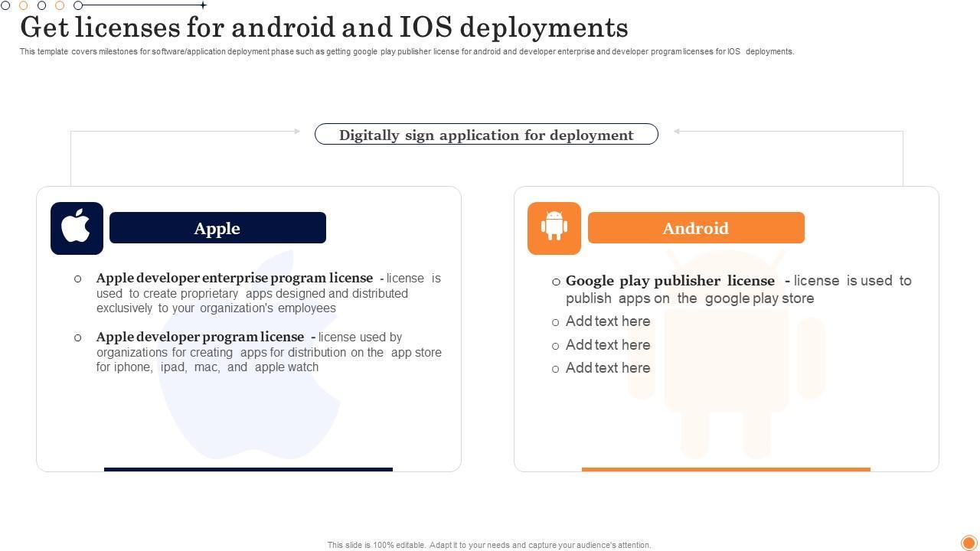Click the last Add text here placeholder
The width and height of the screenshot is (980, 551).
click(608, 368)
